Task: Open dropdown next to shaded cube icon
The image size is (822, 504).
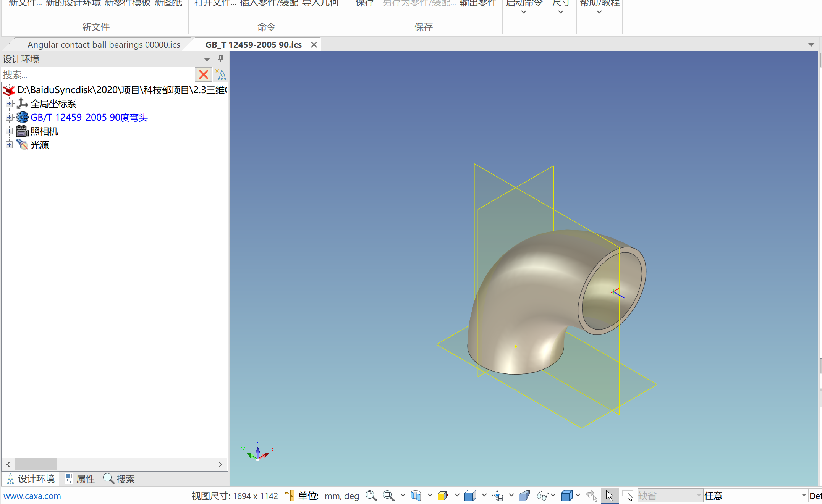Action: [578, 495]
